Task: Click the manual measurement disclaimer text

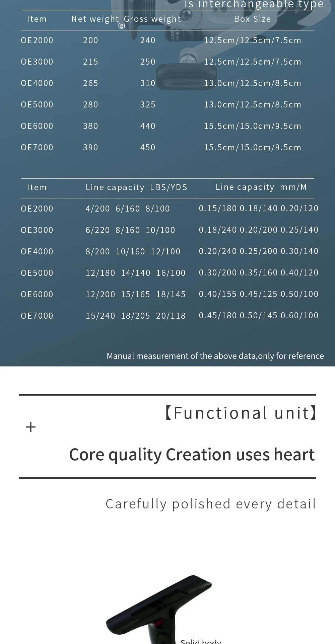Action: pos(215,356)
